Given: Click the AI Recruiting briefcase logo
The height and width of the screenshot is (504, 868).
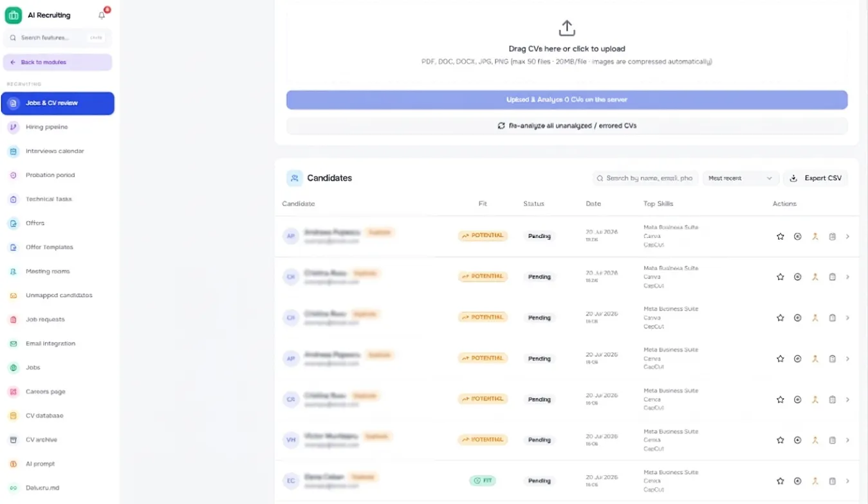Looking at the screenshot, I should (x=14, y=15).
